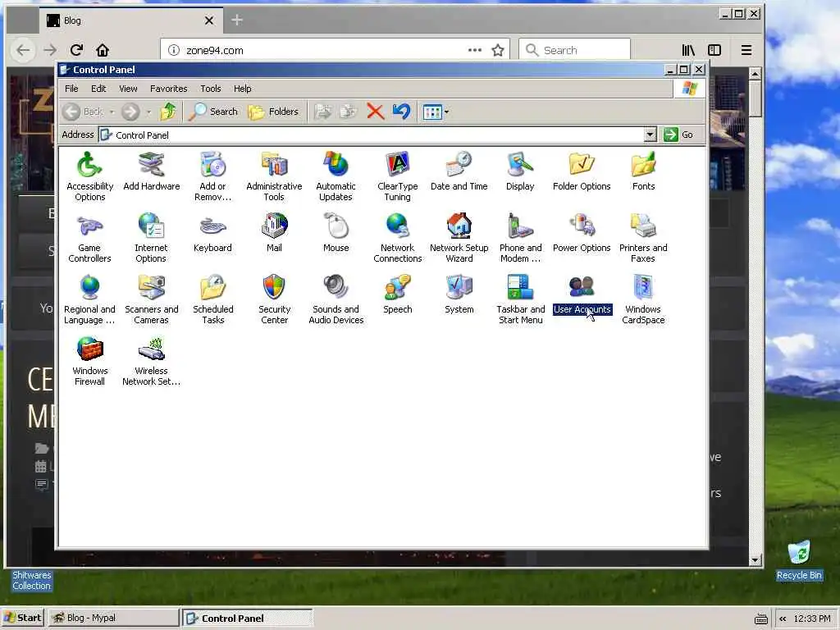The height and width of the screenshot is (630, 840).
Task: Open a new browser tab
Action: [x=237, y=21]
